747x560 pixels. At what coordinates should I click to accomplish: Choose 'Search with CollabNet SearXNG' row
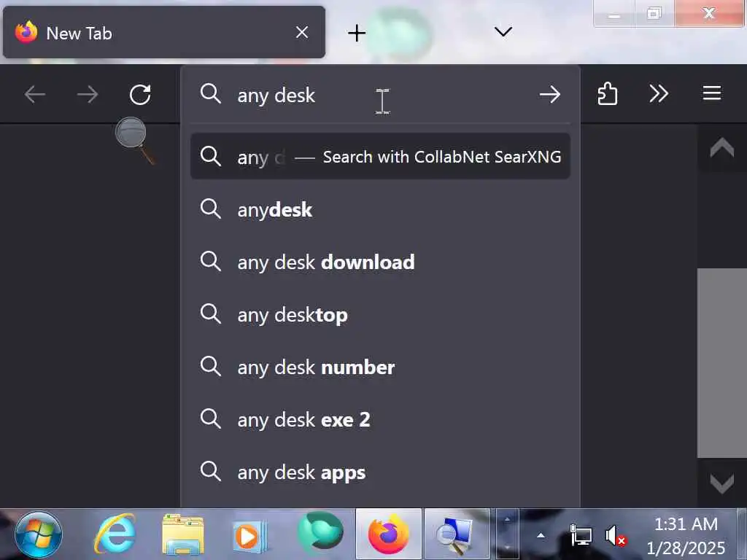pos(380,156)
